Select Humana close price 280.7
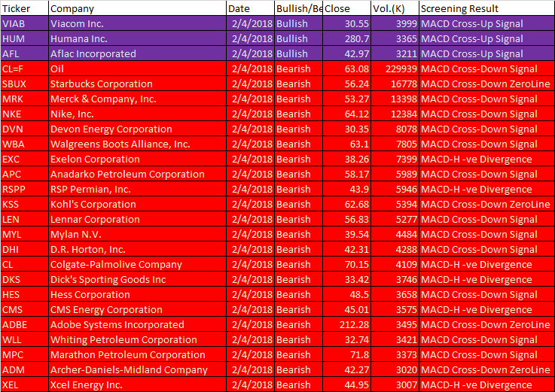 point(347,38)
